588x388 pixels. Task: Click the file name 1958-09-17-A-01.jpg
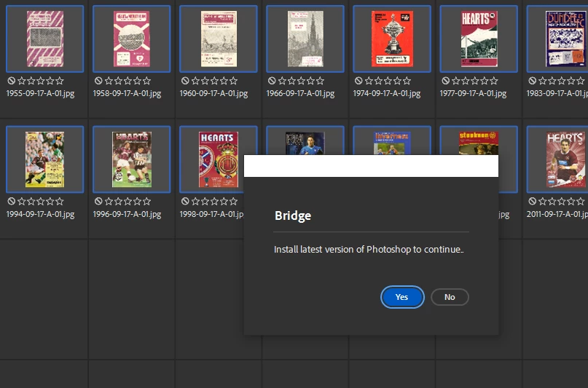tap(127, 93)
